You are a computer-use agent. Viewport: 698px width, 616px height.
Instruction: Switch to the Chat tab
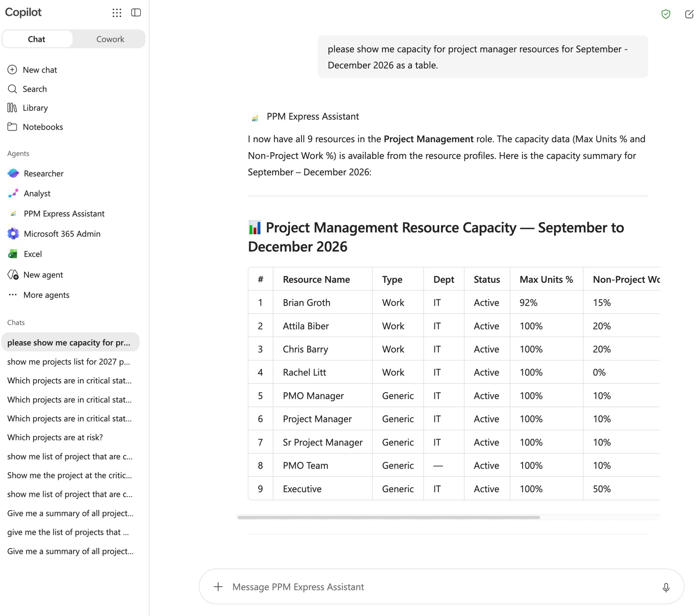pyautogui.click(x=37, y=39)
